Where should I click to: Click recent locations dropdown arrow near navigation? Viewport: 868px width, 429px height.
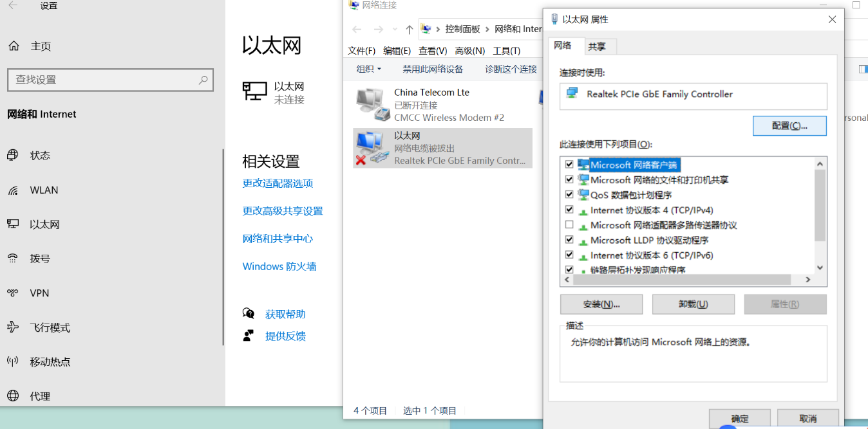coord(396,30)
